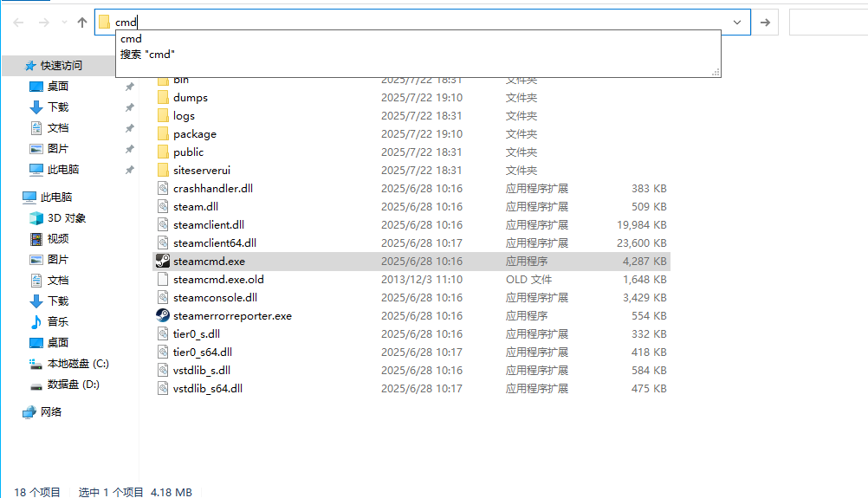Screen dimensions: 868x498
Task: Select 网络 in the navigation pane
Action: pyautogui.click(x=50, y=411)
